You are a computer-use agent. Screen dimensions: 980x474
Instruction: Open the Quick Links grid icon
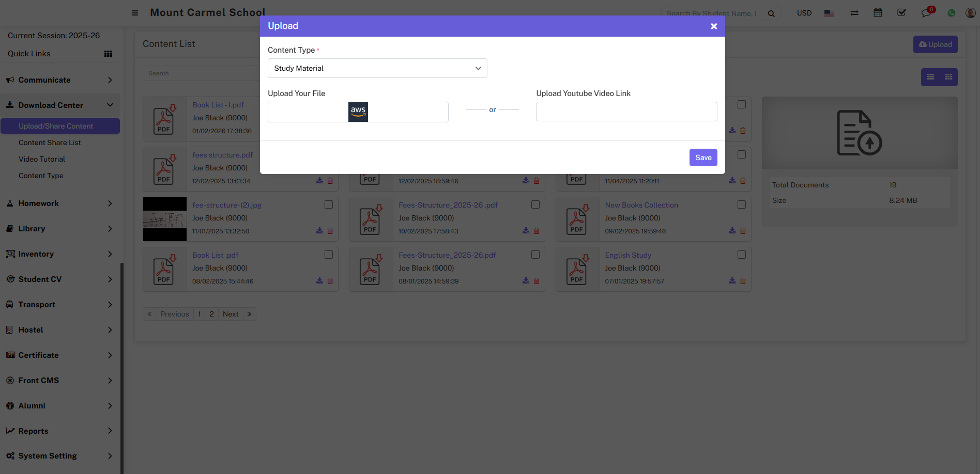(108, 54)
